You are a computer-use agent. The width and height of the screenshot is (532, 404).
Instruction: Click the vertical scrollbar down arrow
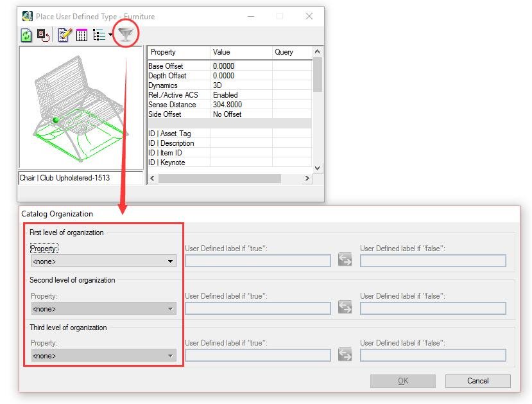tap(317, 168)
